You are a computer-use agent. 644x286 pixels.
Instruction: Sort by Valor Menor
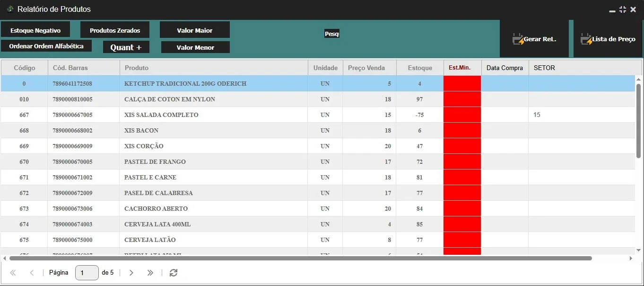[195, 47]
